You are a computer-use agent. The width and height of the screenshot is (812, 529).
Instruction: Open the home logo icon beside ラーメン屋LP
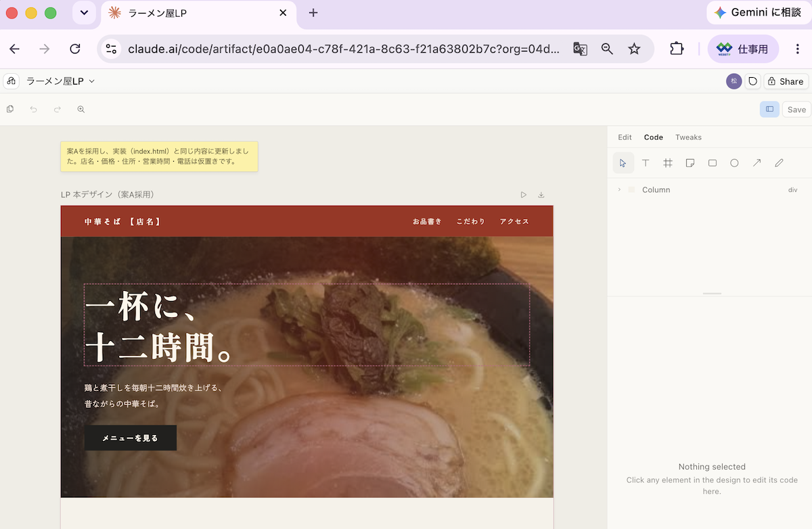[11, 81]
